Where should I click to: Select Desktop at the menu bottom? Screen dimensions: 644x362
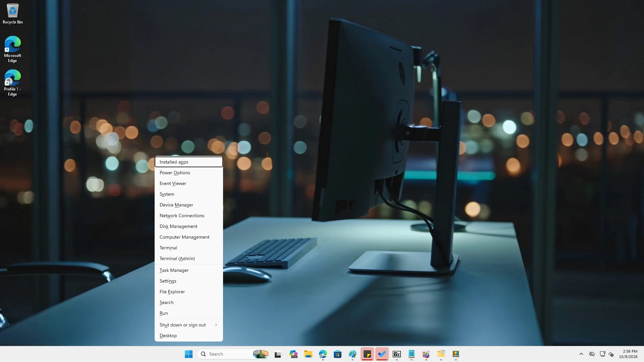(x=189, y=336)
